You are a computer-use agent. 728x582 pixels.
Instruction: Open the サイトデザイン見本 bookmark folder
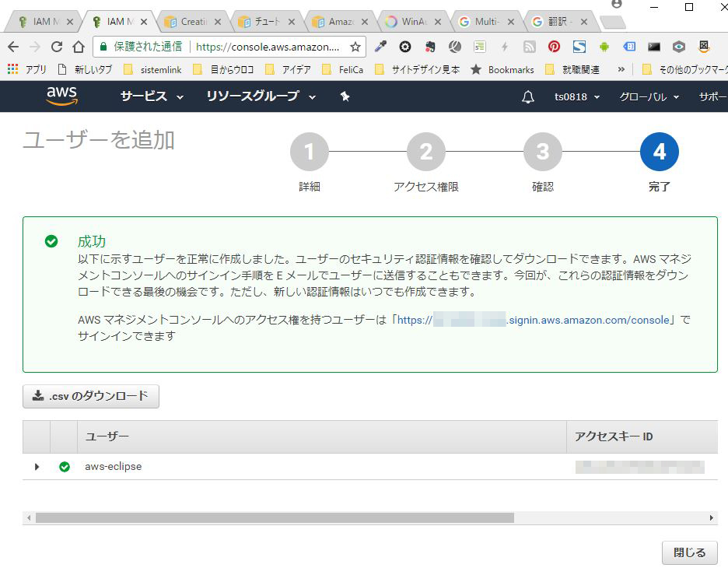coord(418,70)
